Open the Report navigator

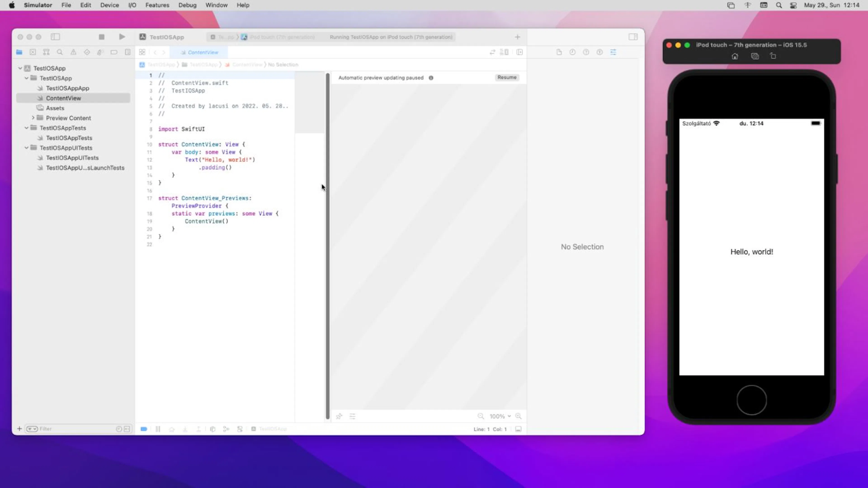(x=127, y=52)
